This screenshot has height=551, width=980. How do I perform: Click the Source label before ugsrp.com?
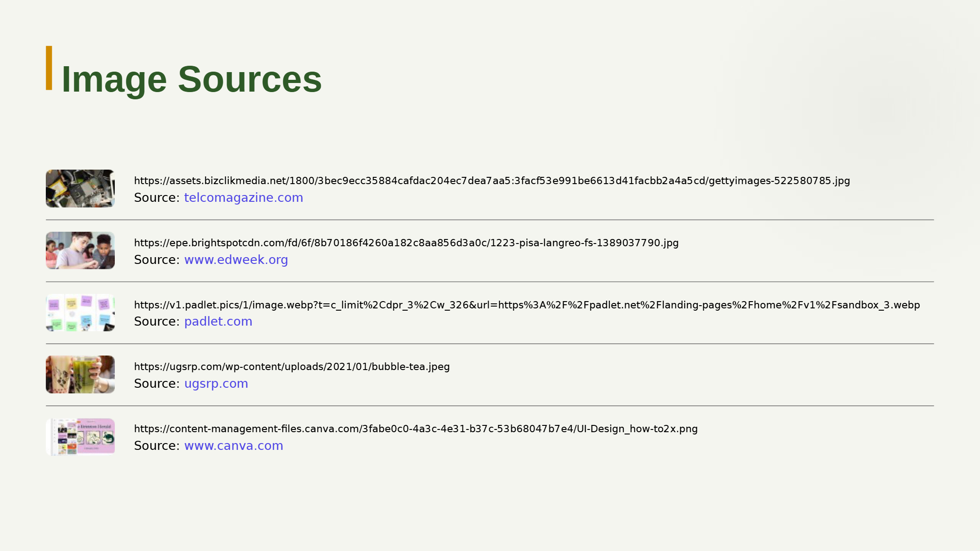coord(157,384)
